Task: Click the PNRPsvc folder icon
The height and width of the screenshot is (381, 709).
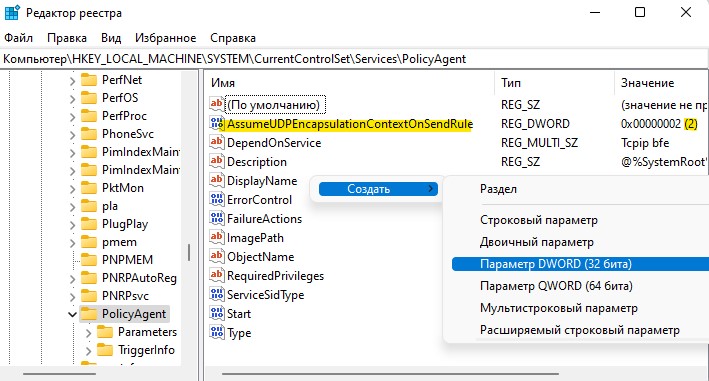Action: click(89, 296)
